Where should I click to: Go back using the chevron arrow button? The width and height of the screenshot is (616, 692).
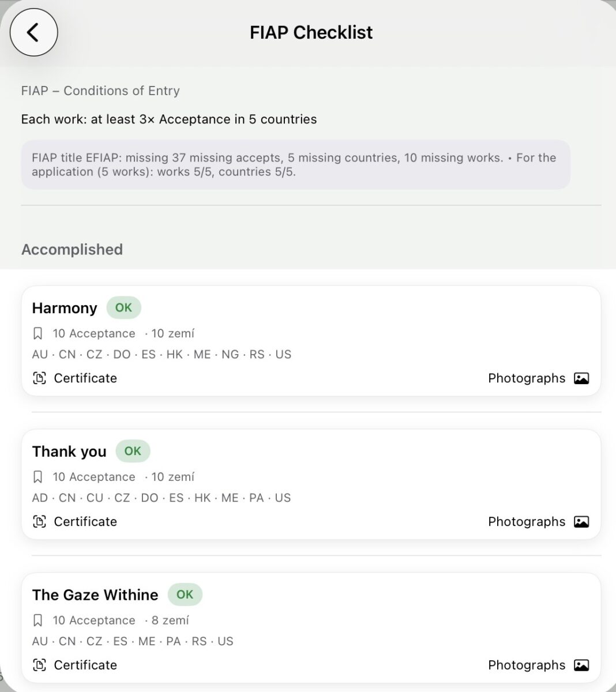tap(33, 32)
